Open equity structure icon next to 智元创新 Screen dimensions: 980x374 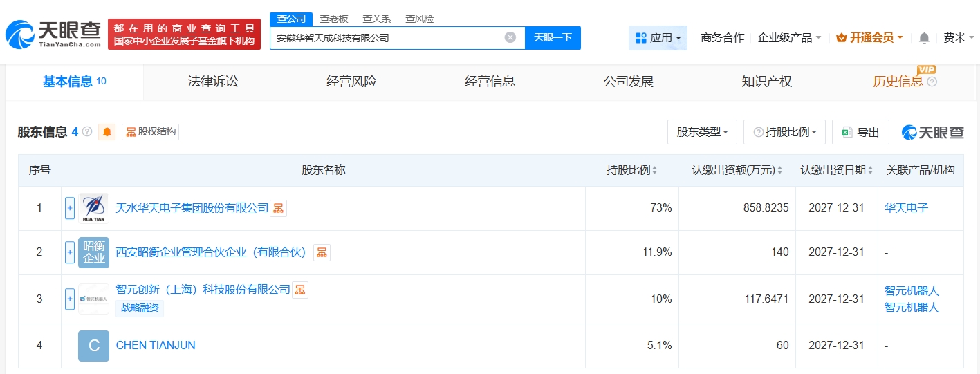(300, 290)
